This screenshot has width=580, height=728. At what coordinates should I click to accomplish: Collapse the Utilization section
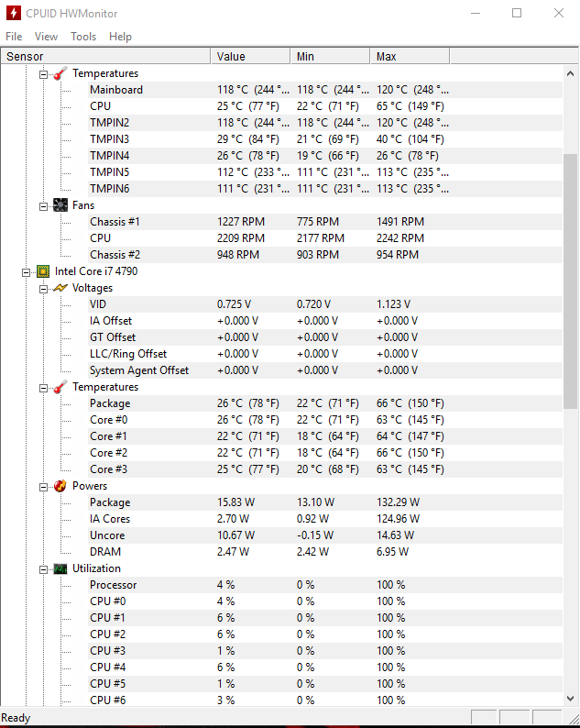pyautogui.click(x=43, y=568)
